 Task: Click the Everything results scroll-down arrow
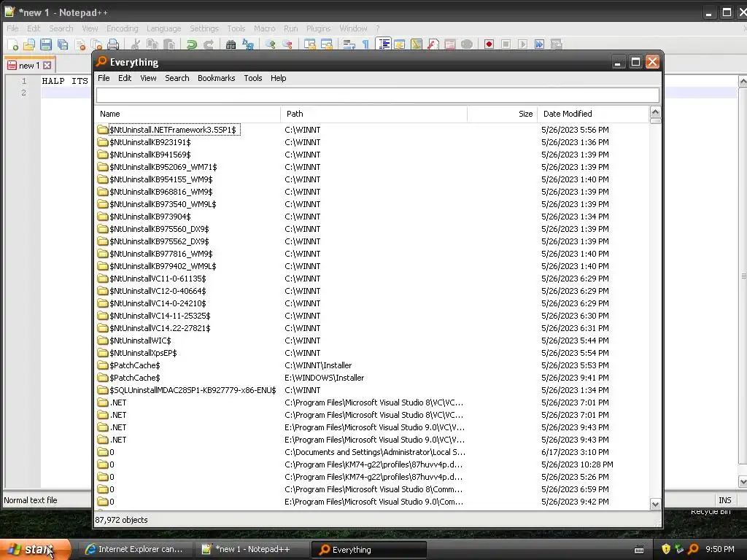pos(655,505)
